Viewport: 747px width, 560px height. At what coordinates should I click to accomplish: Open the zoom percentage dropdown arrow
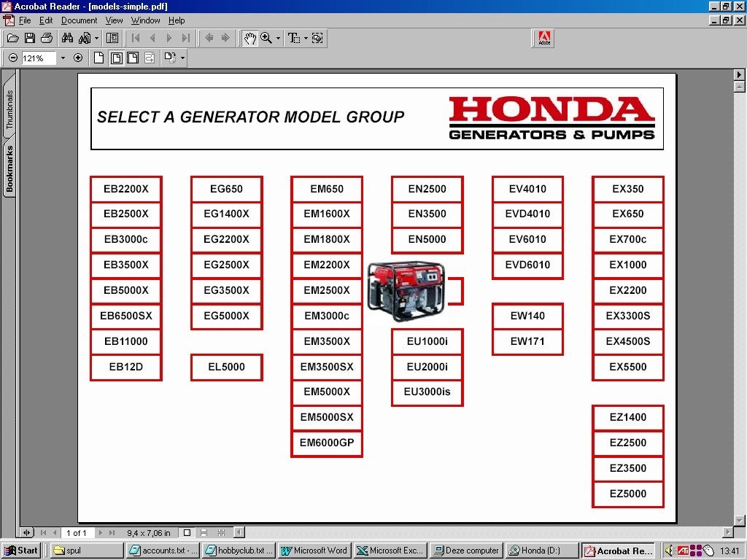pyautogui.click(x=63, y=58)
